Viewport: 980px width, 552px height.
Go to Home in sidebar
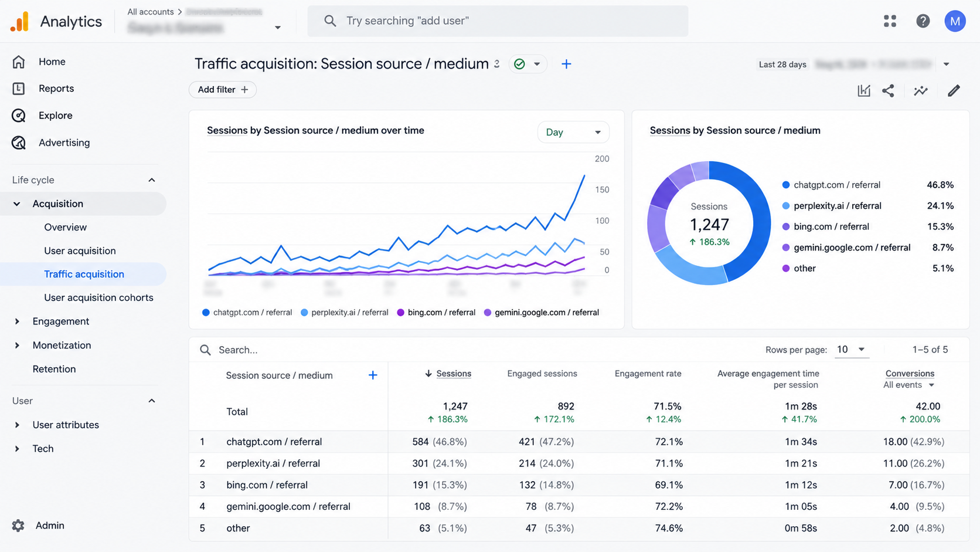pos(52,62)
